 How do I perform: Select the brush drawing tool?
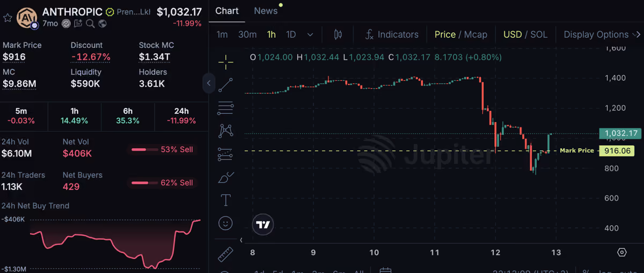[x=226, y=177]
